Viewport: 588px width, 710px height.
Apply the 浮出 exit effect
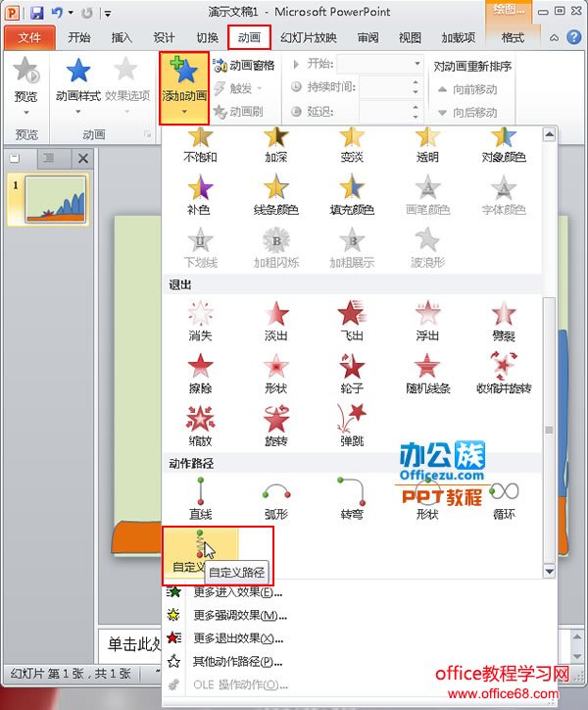pos(427,321)
